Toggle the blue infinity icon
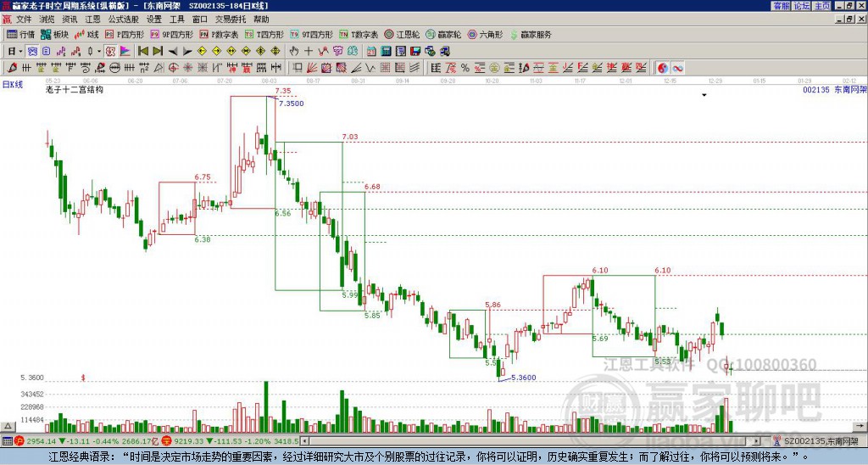Viewport: 868px width, 465px height. 677,68
